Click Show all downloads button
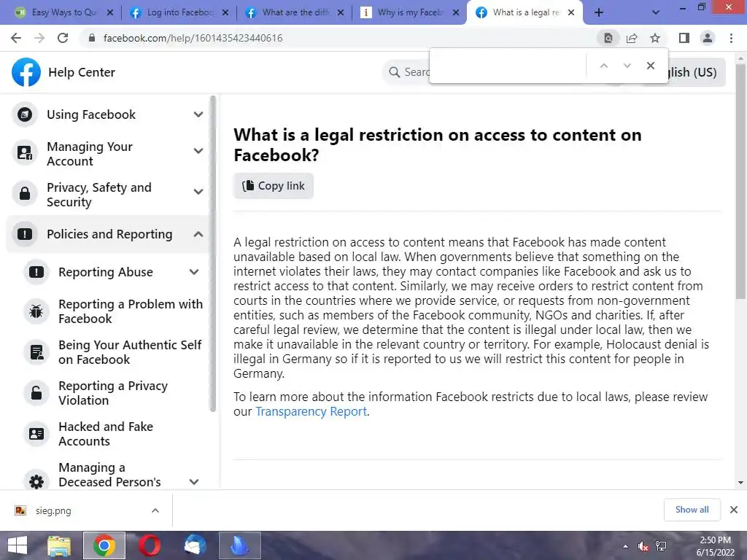The height and width of the screenshot is (560, 747). click(x=692, y=510)
